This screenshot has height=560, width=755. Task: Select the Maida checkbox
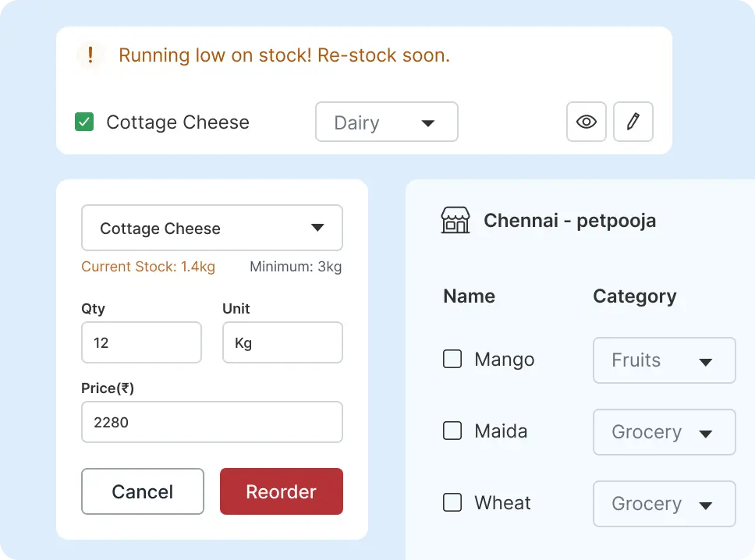point(452,431)
